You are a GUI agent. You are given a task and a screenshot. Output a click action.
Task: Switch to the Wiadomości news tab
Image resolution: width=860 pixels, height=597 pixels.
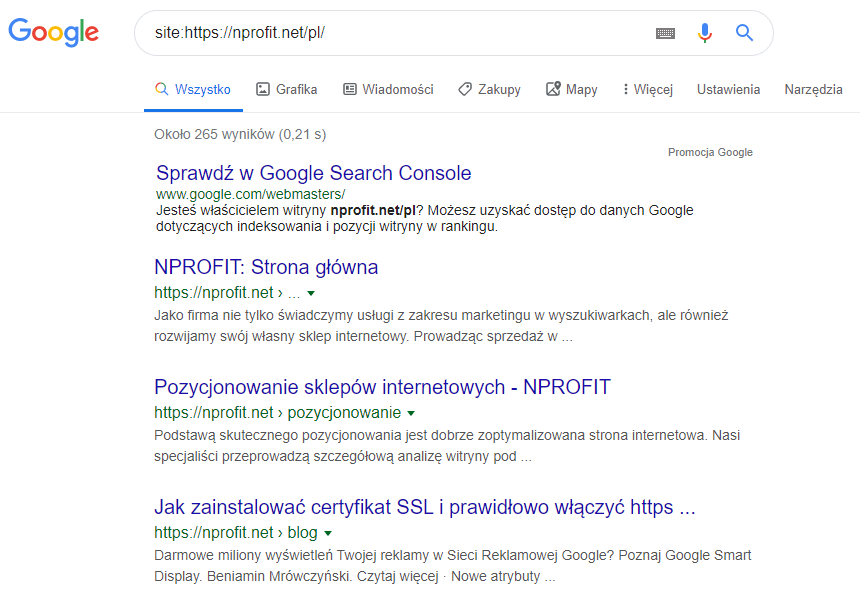(x=388, y=89)
